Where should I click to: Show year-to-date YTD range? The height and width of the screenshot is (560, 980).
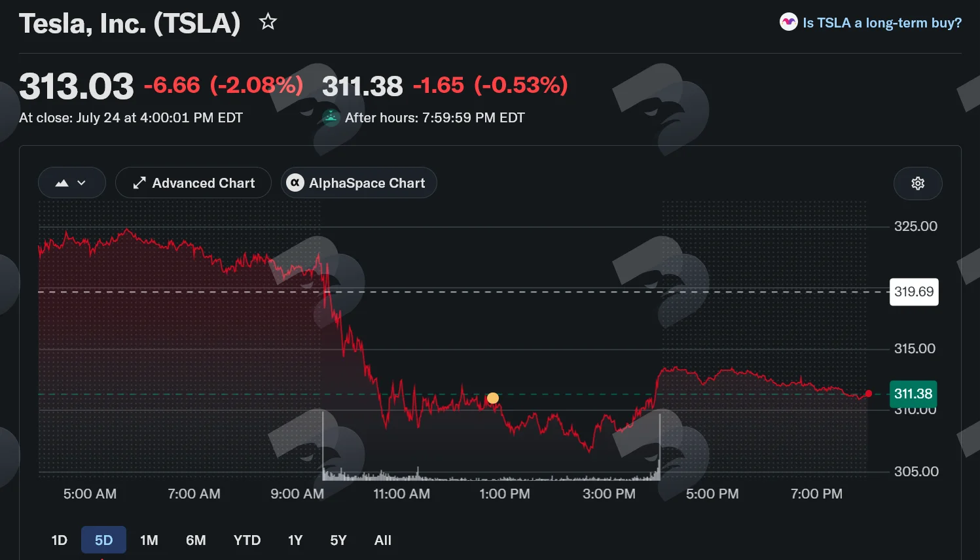point(247,540)
